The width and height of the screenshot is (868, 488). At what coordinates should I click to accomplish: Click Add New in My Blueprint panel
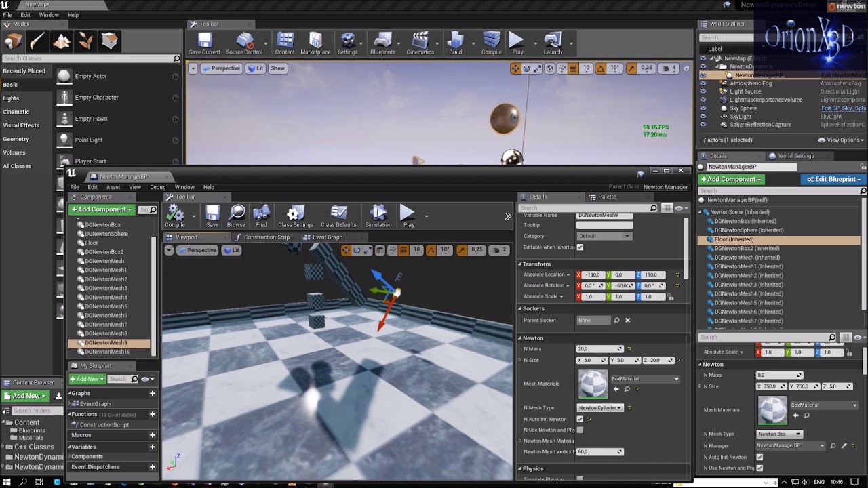[87, 379]
